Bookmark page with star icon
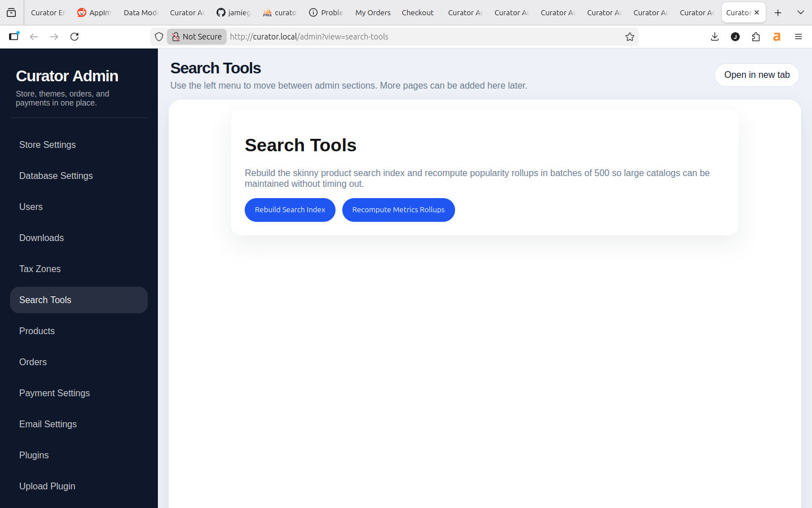Image resolution: width=812 pixels, height=508 pixels. coord(630,37)
